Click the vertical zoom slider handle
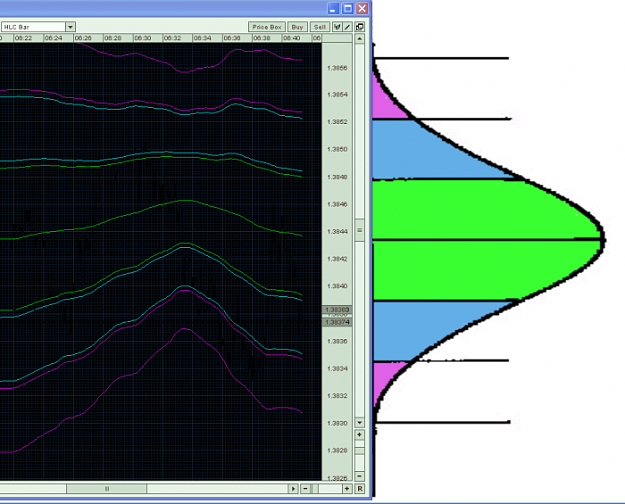Image resolution: width=625 pixels, height=504 pixels. 360,451
